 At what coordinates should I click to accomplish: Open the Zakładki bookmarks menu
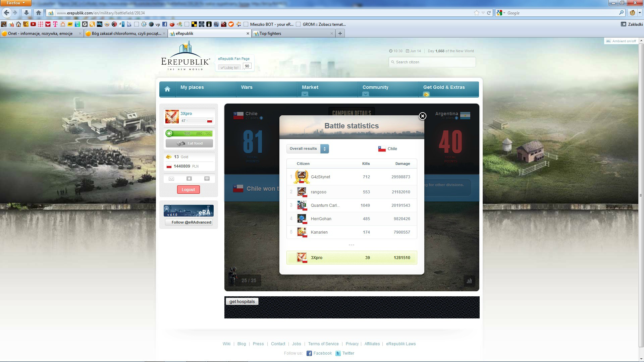click(632, 24)
